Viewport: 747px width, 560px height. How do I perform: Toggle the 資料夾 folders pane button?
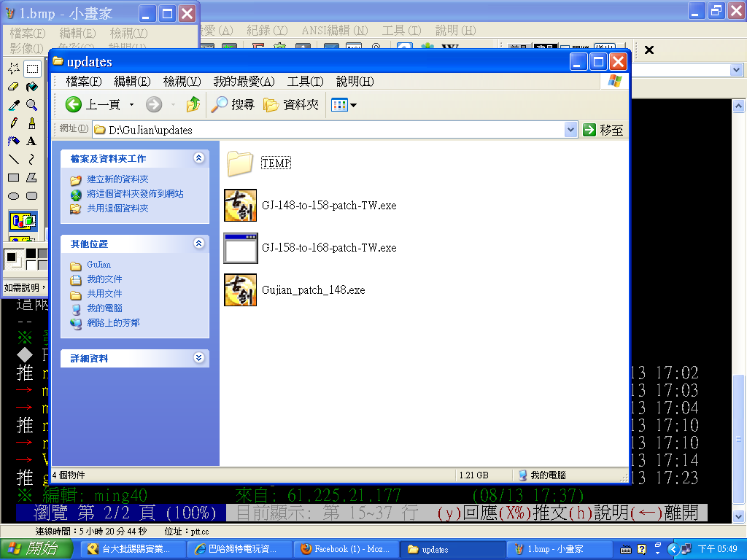click(x=291, y=105)
